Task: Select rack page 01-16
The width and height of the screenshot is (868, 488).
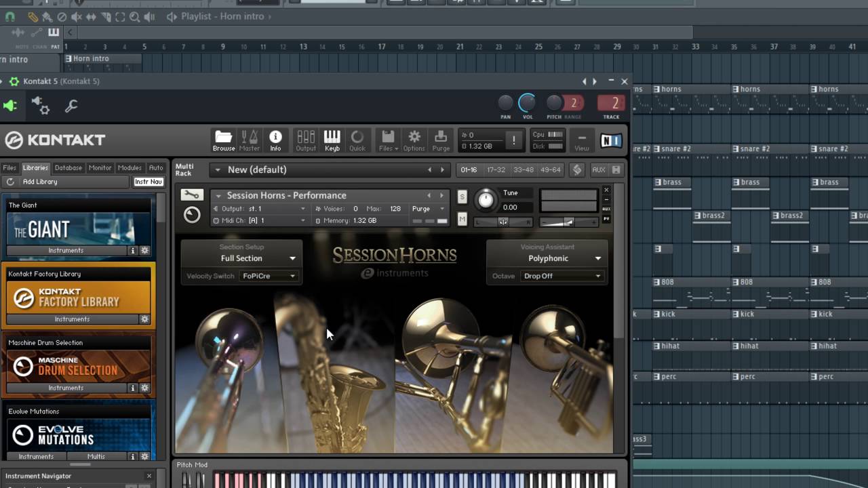Action: point(469,169)
